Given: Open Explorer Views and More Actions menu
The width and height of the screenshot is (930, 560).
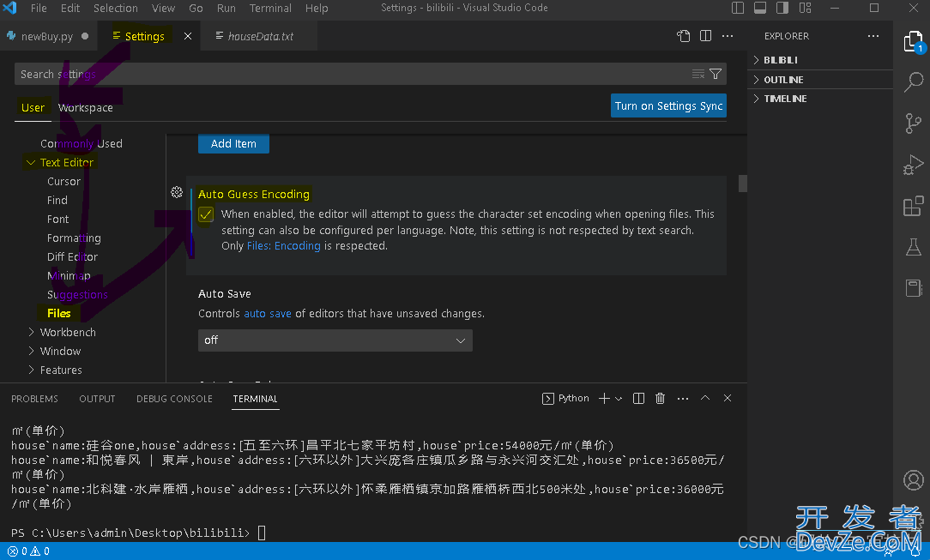Looking at the screenshot, I should point(873,36).
